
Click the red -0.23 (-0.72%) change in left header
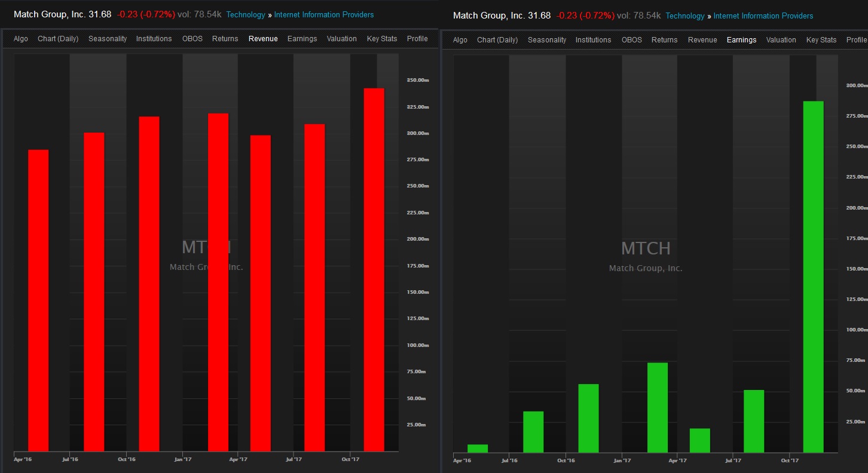[x=146, y=14]
